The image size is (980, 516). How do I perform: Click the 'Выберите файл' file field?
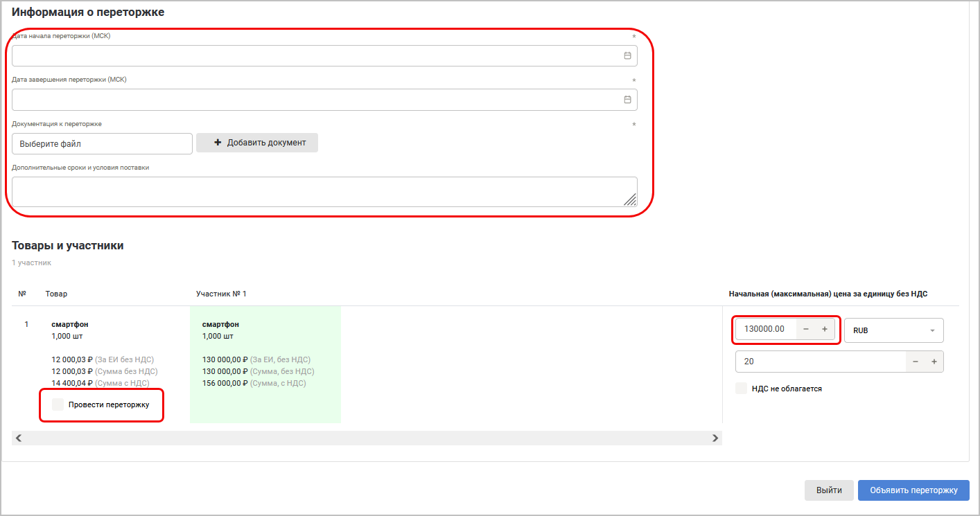(102, 144)
